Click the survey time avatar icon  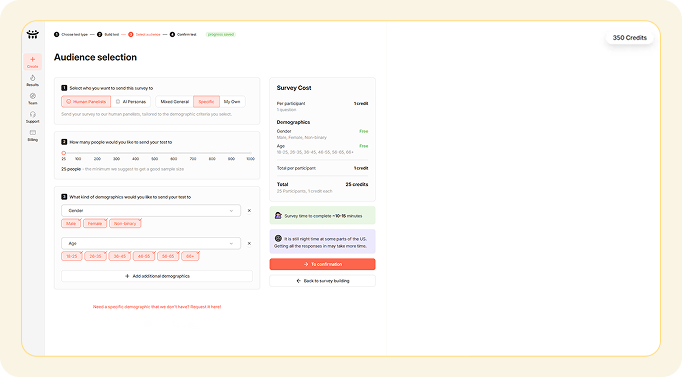(x=278, y=216)
